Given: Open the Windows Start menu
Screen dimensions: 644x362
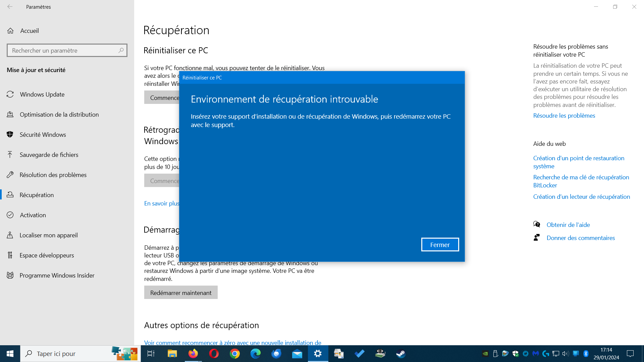Looking at the screenshot, I should point(10,354).
